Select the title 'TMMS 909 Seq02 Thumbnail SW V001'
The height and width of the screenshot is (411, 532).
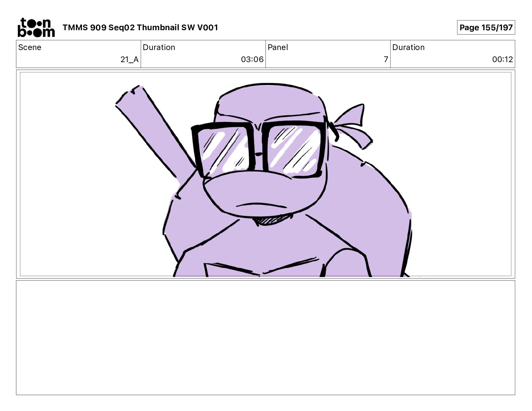coord(140,28)
